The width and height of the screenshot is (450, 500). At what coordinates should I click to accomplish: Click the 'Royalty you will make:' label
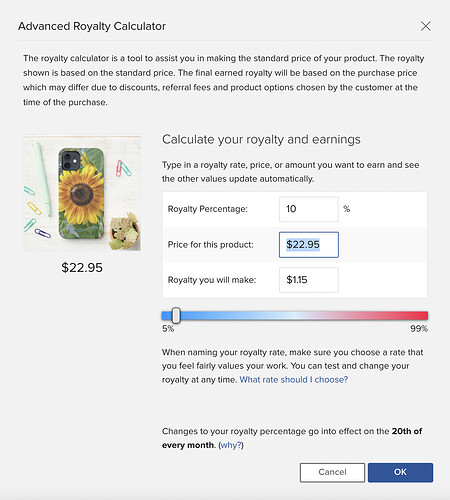pos(212,280)
